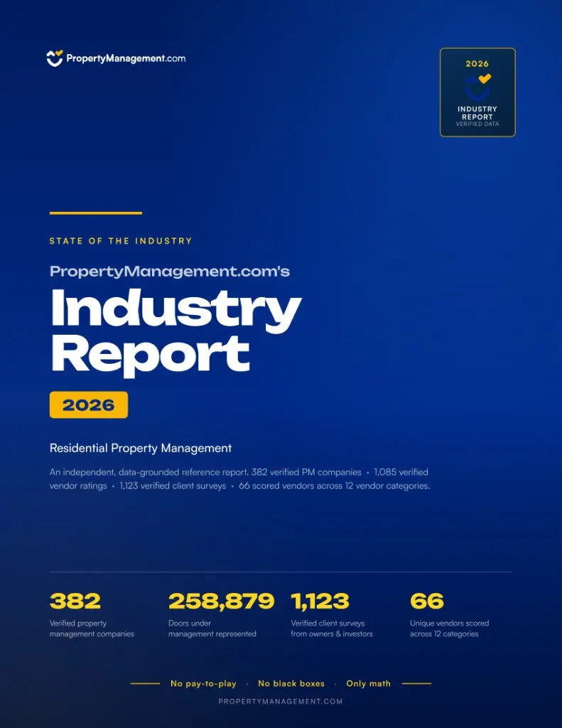
Task: Click 'Doors under management represented' caption
Action: coord(212,628)
